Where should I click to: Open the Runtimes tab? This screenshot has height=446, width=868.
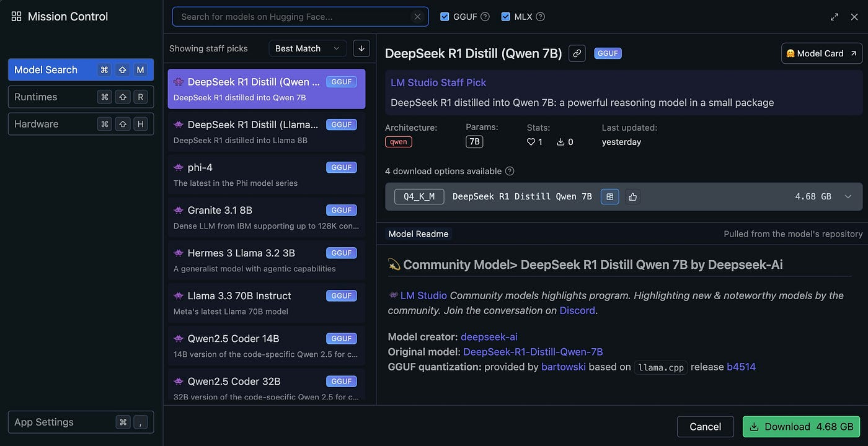[x=81, y=97]
